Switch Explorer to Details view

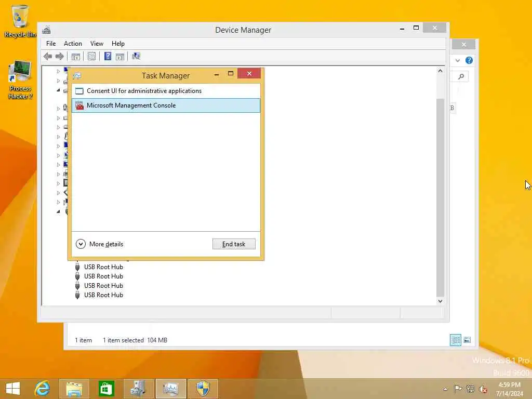coord(455,340)
